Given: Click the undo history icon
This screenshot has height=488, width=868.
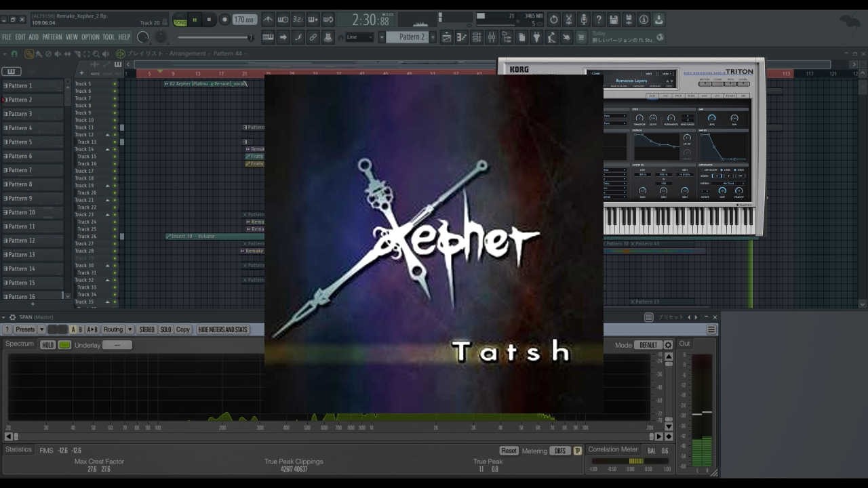Looking at the screenshot, I should (x=554, y=20).
